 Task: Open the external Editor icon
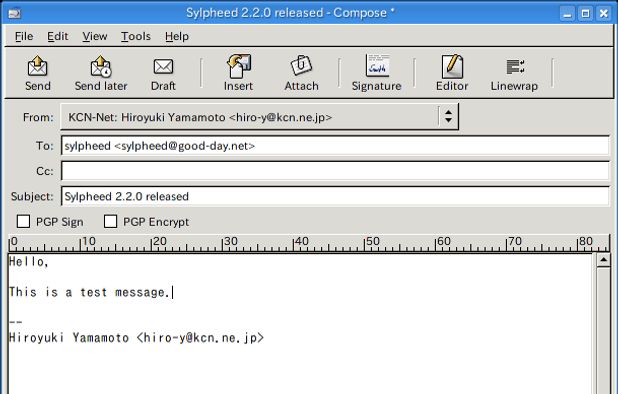(x=452, y=66)
